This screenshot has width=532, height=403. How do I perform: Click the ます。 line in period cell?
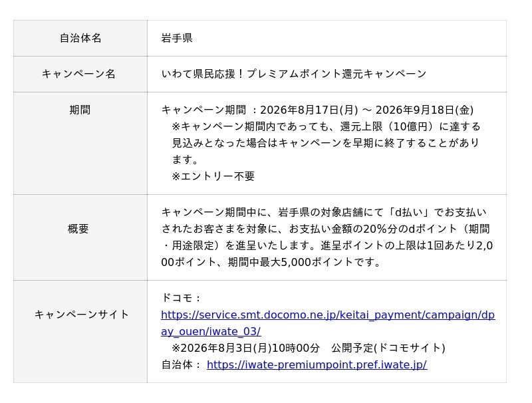click(186, 160)
